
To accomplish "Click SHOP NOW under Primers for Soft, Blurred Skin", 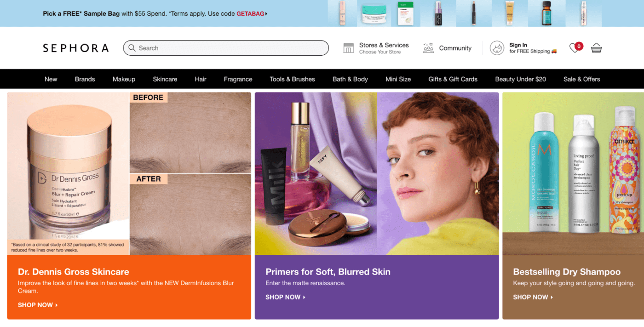I will coord(285,297).
